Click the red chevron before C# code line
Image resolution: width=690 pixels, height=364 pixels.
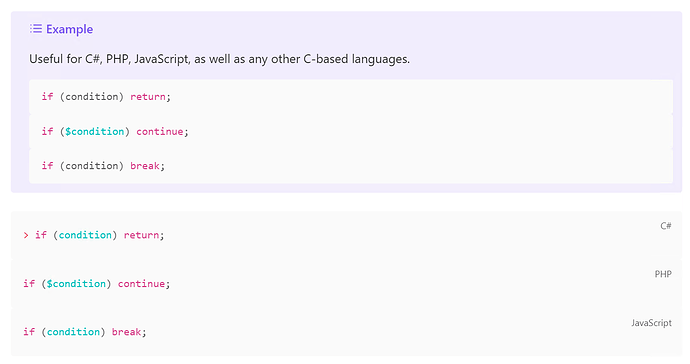coord(26,235)
